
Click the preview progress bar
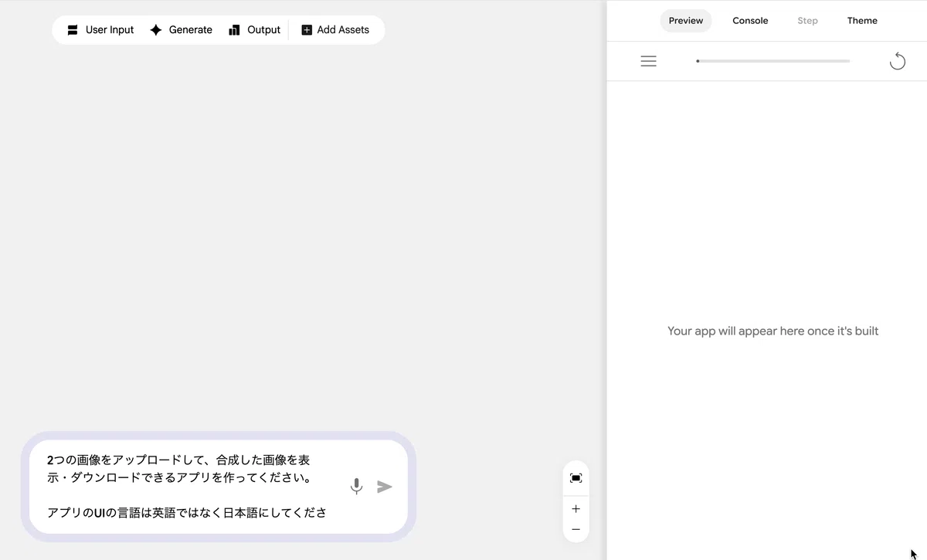772,61
